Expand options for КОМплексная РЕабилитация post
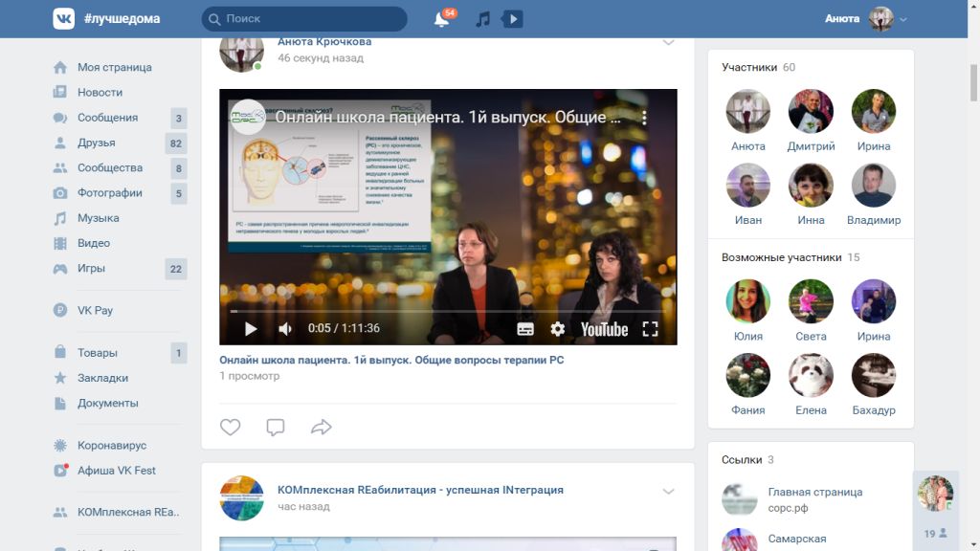 [x=668, y=491]
